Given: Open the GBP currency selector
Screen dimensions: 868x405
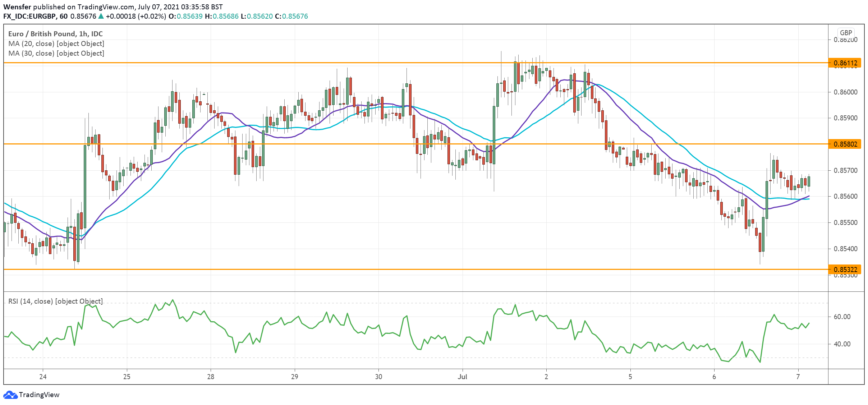Looking at the screenshot, I should click(x=846, y=33).
